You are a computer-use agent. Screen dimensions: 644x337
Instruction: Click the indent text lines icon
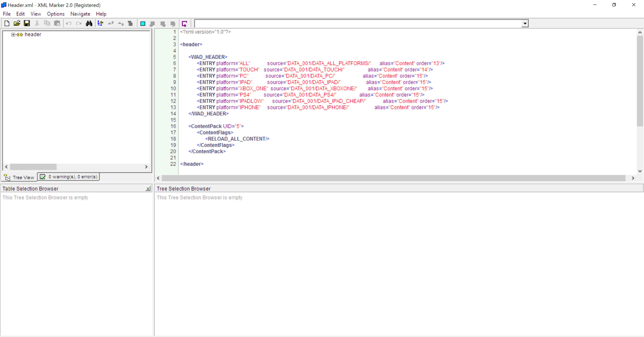click(130, 23)
